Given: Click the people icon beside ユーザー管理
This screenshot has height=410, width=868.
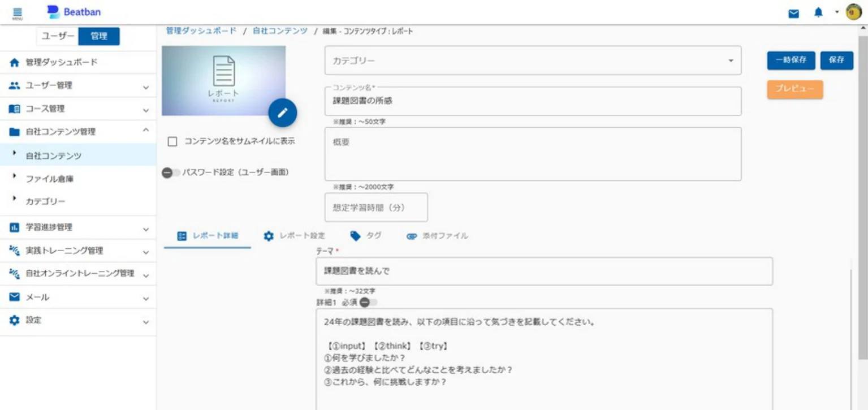Looking at the screenshot, I should point(15,85).
